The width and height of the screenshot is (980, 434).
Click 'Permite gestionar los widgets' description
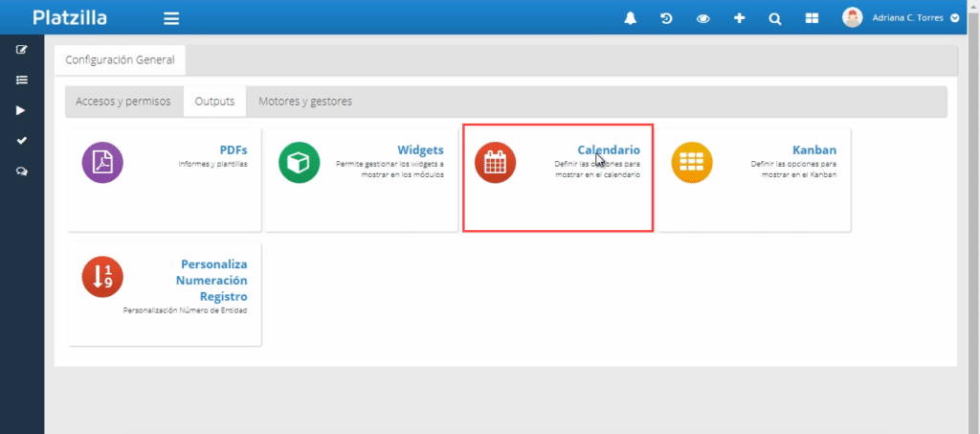click(390, 170)
